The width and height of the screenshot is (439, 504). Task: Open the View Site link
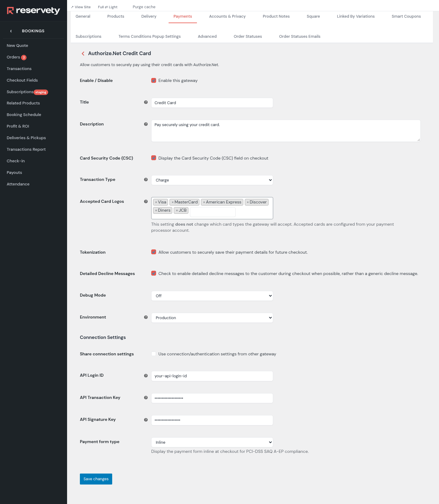click(81, 7)
